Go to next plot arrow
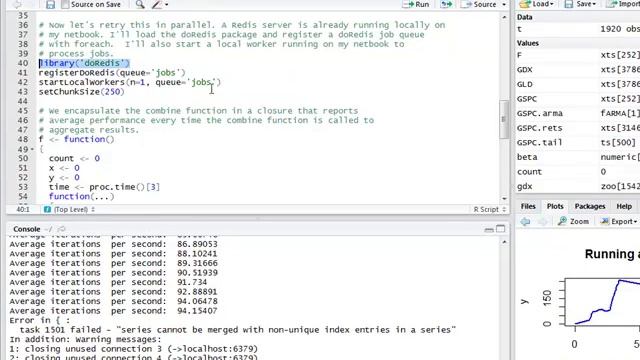 tap(542, 221)
